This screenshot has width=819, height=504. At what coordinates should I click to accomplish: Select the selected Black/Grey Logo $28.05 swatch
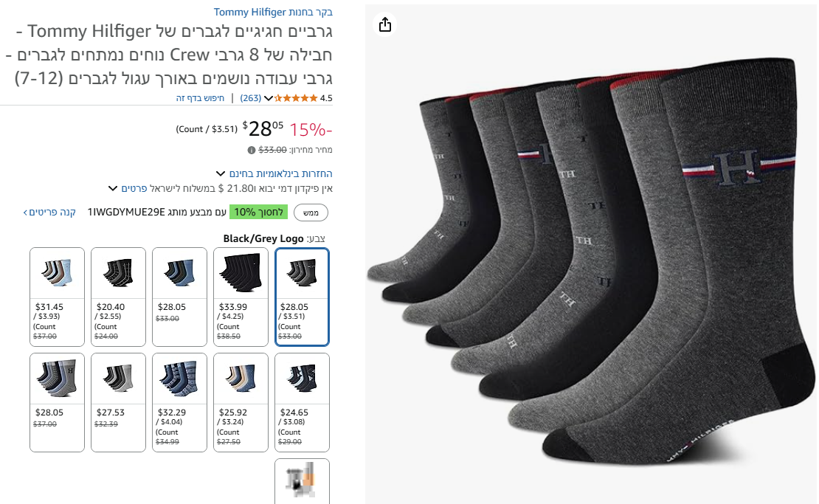tap(302, 297)
